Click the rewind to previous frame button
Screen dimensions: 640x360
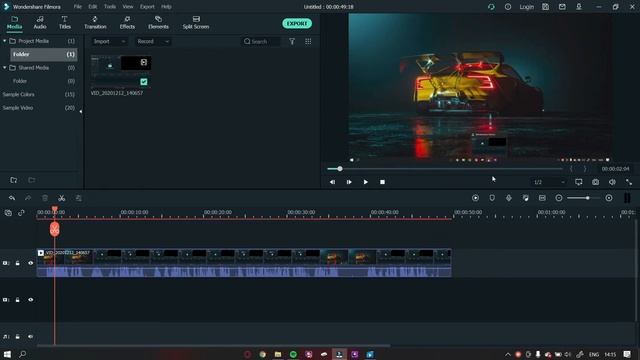click(332, 182)
